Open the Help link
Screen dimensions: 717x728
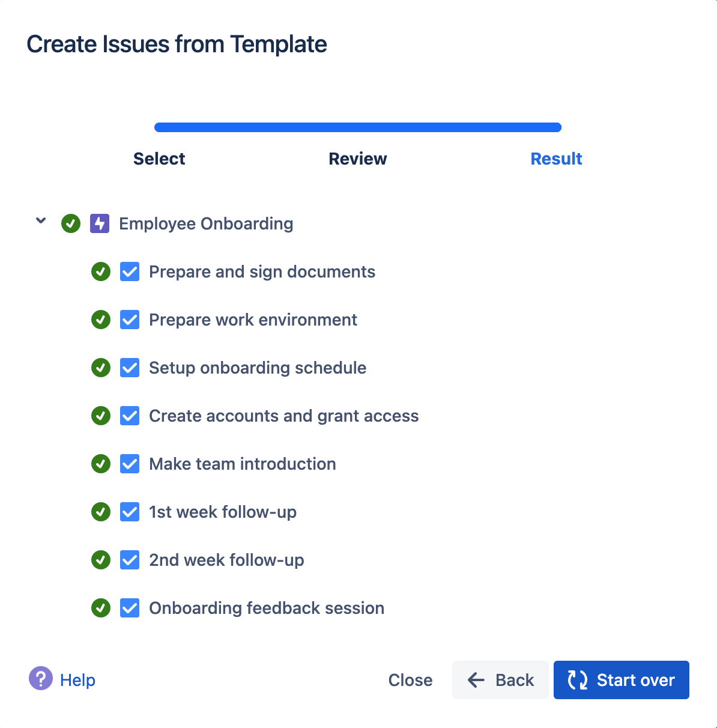78,680
